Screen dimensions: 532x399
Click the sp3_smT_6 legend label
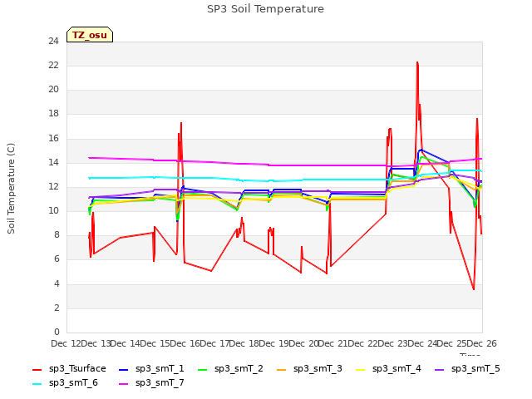tap(73, 382)
